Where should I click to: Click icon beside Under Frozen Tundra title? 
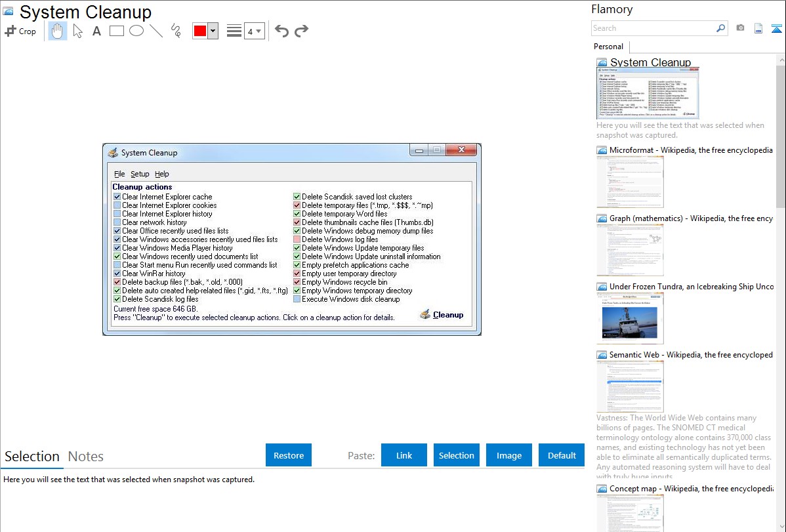click(x=602, y=286)
